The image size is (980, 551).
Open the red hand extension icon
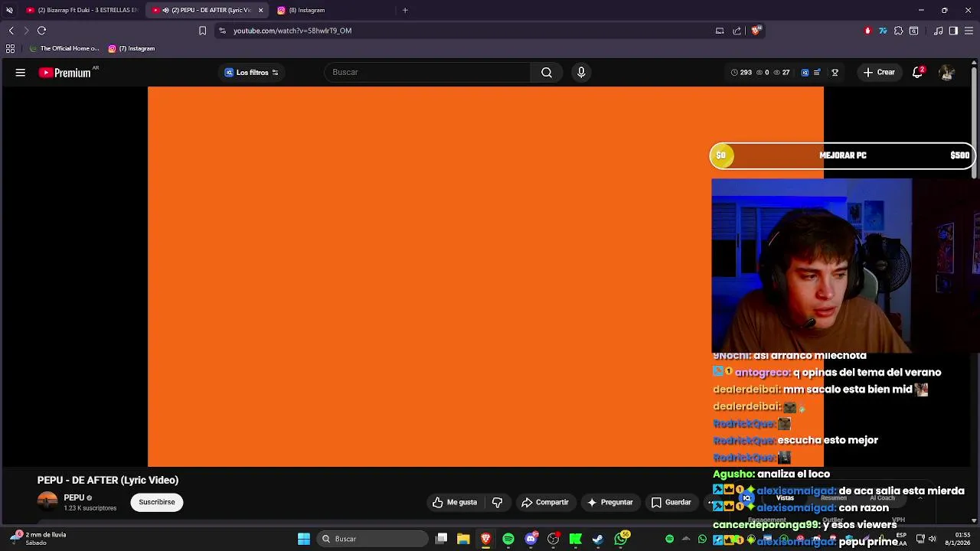tap(867, 31)
